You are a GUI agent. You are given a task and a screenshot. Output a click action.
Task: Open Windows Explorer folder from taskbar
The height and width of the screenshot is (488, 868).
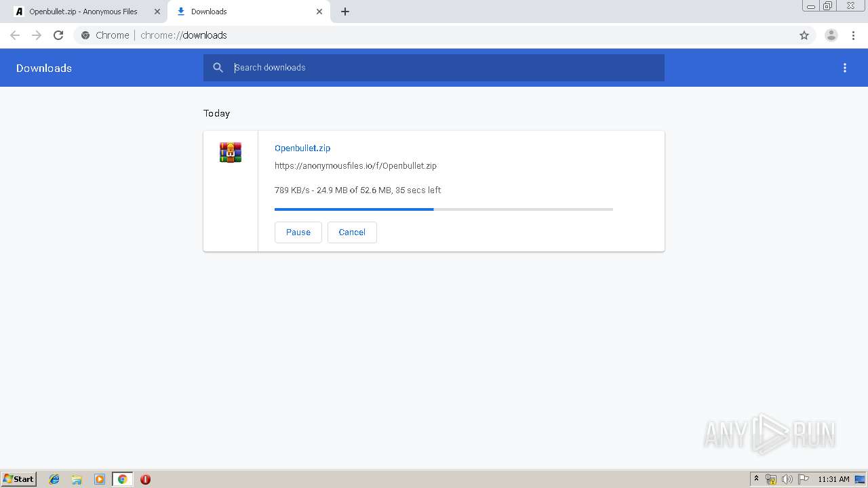click(x=77, y=479)
